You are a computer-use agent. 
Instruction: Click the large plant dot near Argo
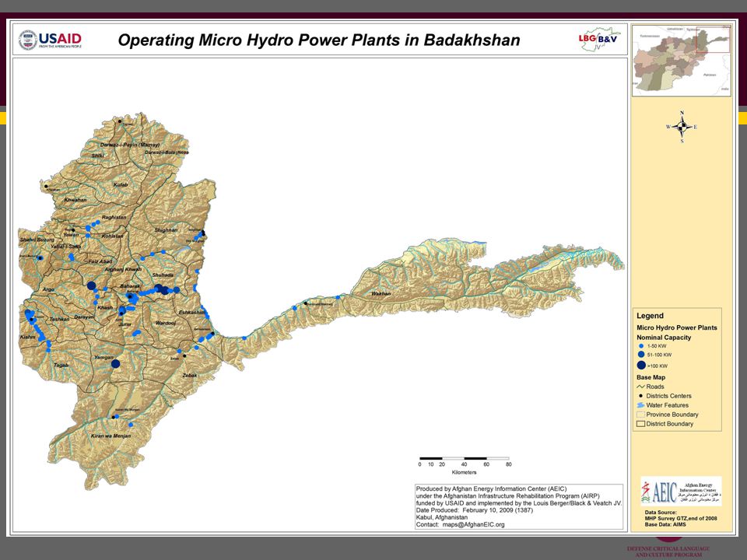92,285
